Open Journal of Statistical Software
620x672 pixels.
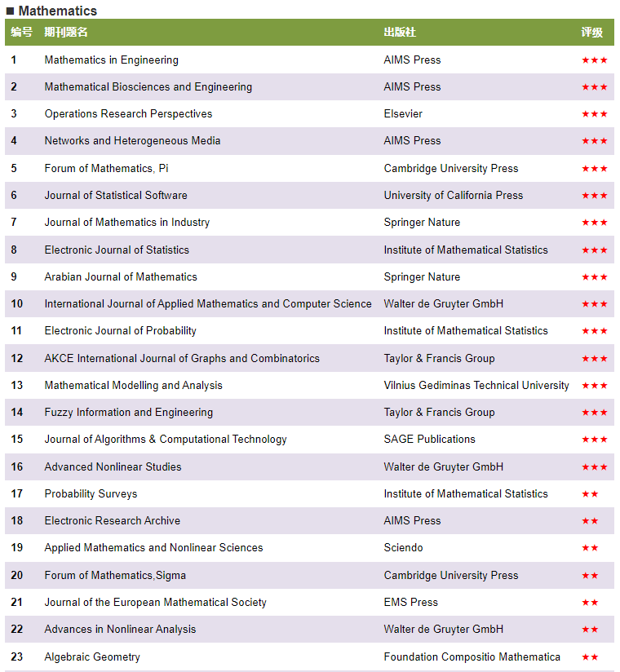(116, 196)
